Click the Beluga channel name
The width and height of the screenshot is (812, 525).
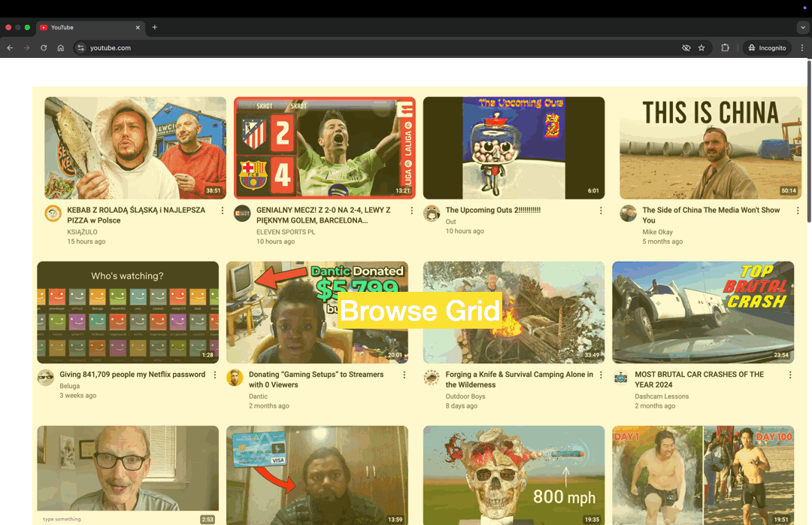[69, 386]
